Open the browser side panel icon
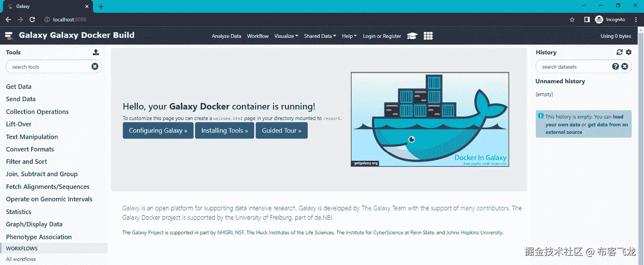Viewport: 644px width, 265px height. (x=587, y=20)
